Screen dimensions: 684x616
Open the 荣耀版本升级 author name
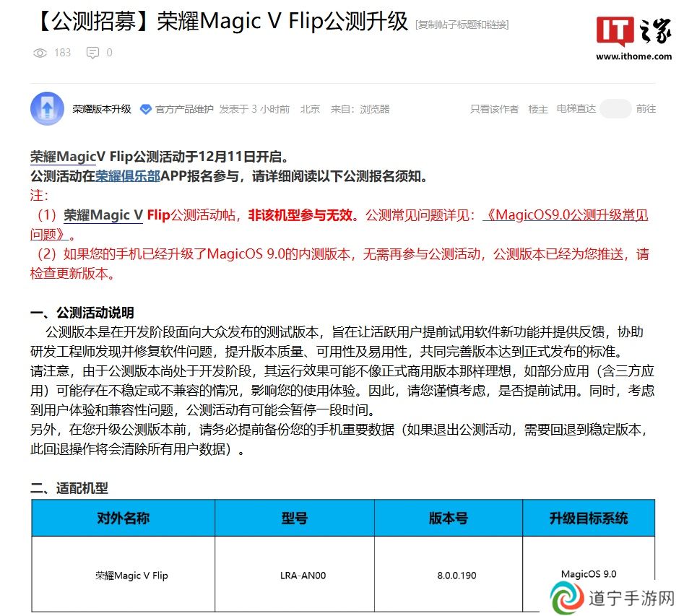coord(102,109)
